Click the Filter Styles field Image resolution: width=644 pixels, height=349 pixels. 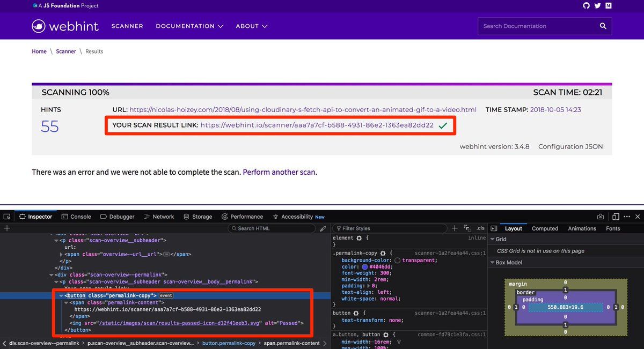[x=390, y=228]
